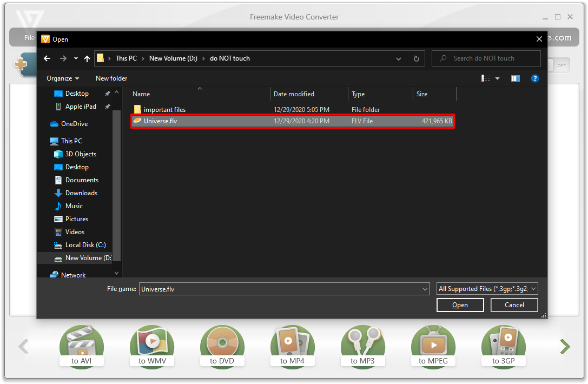Refresh the 'do NOT touch' folder listing
The width and height of the screenshot is (588, 384).
click(416, 58)
